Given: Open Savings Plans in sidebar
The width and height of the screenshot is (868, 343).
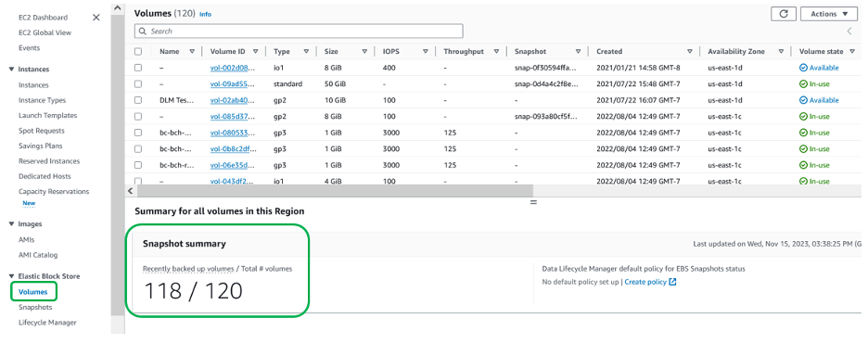Looking at the screenshot, I should tap(41, 146).
